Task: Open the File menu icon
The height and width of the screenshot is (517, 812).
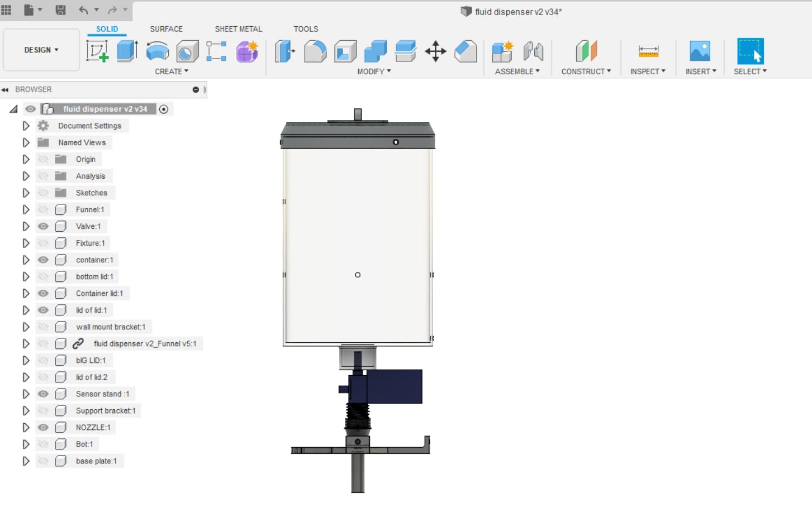Action: [x=29, y=9]
